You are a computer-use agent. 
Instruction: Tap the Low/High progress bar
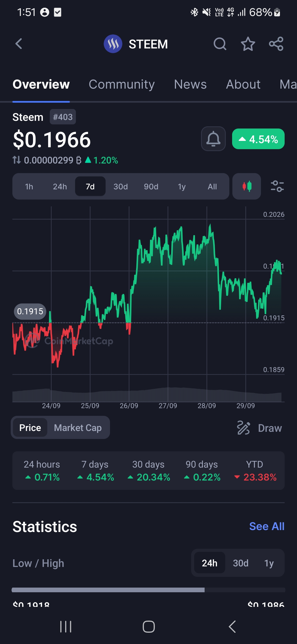148,590
